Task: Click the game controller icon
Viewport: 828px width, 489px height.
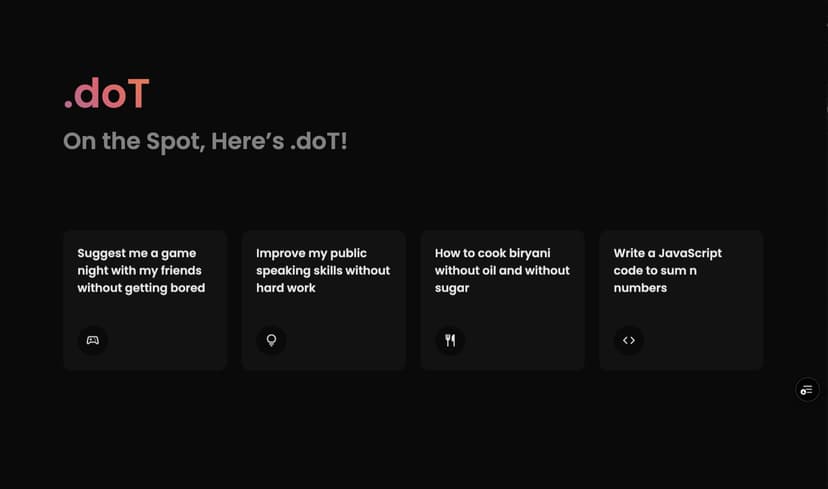Action: (92, 340)
